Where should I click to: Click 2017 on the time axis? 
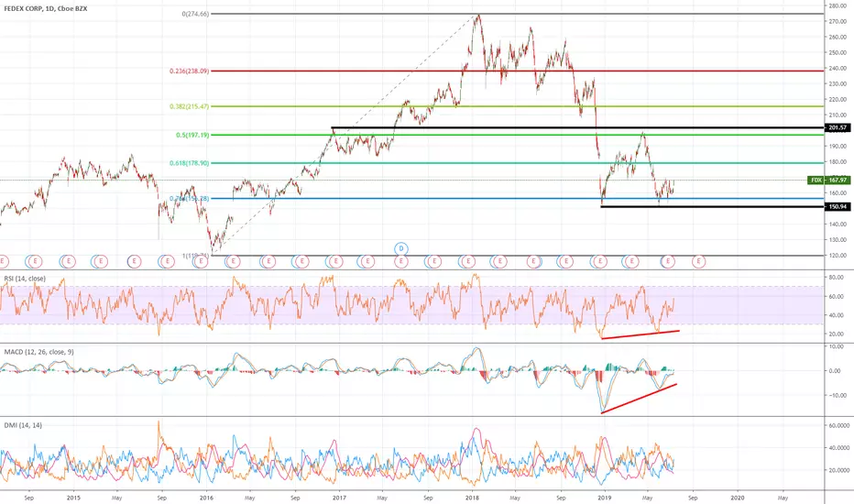339,498
